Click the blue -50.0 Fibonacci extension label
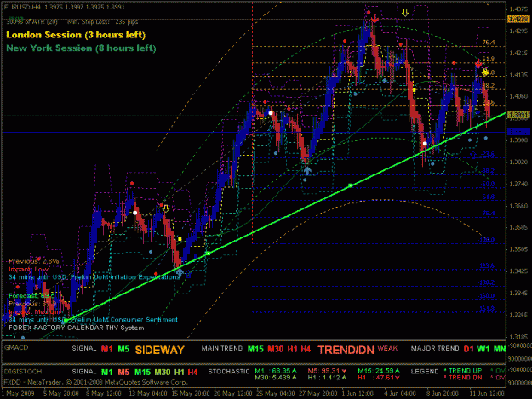Image resolution: width=532 pixels, height=399 pixels. tap(487, 184)
